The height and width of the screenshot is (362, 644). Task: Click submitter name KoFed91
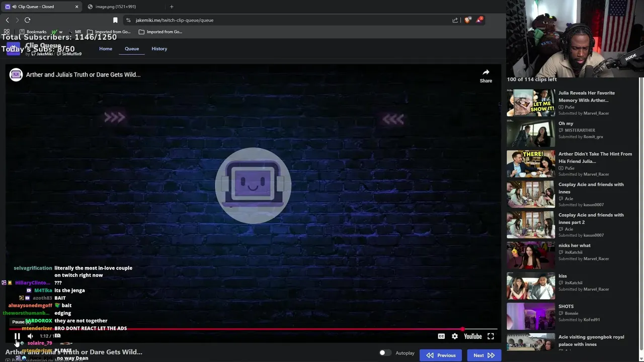pos(592,320)
